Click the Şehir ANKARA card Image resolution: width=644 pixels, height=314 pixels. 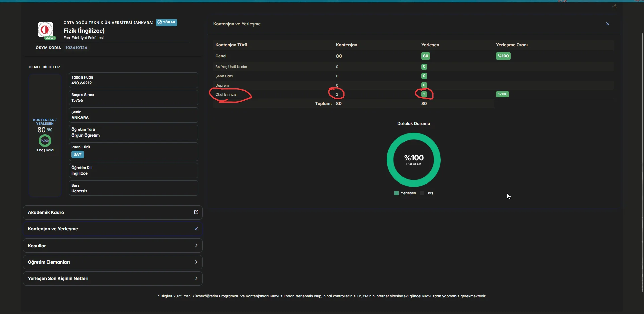point(133,115)
